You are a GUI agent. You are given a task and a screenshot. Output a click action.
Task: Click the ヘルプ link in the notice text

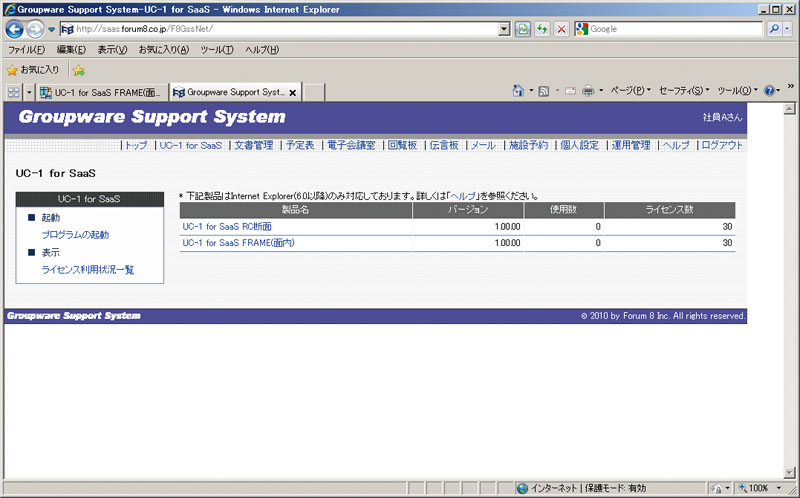pyautogui.click(x=463, y=196)
